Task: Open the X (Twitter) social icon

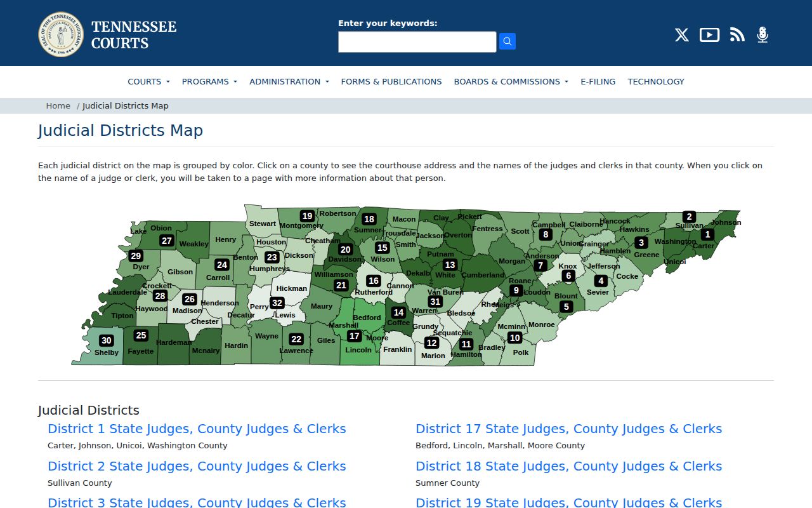Action: (682, 35)
